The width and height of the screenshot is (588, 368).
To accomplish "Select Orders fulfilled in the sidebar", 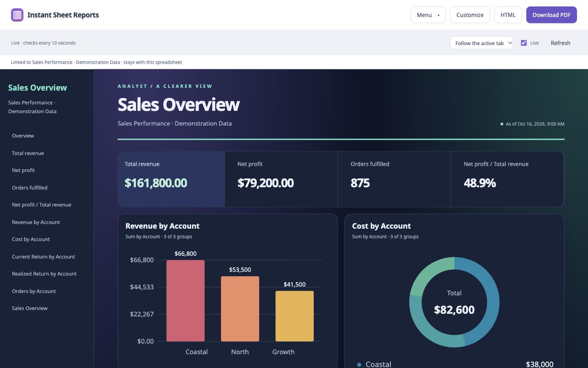I will point(29,188).
